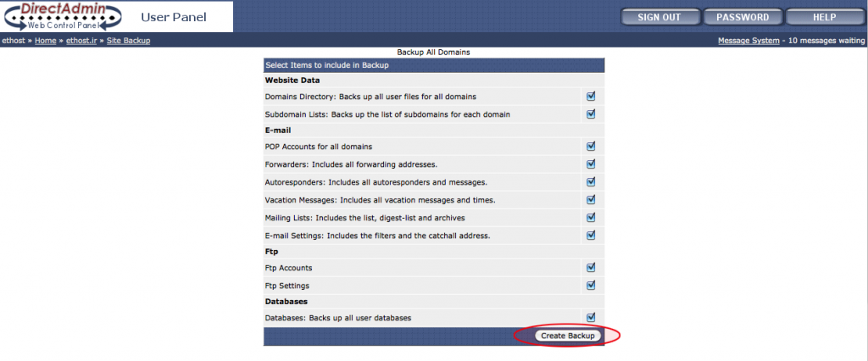
Task: Toggle the Databases backup checkbox
Action: [x=591, y=317]
